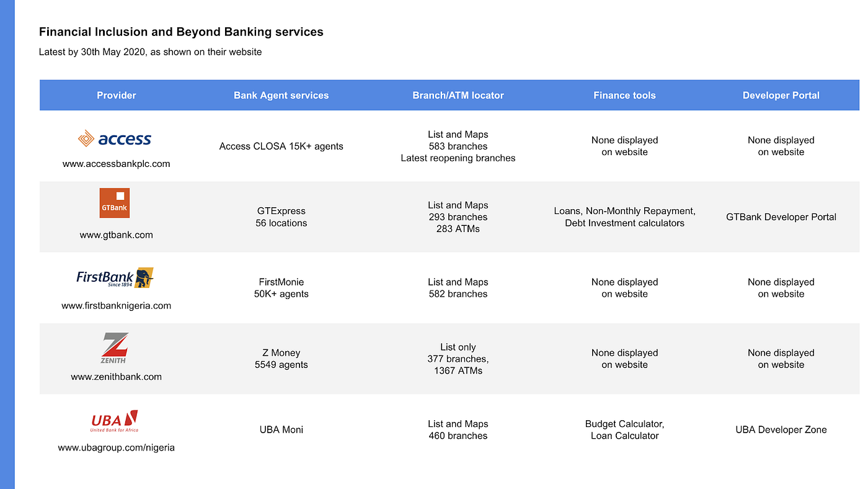Click 'FirstMonie 50K+ agents' cell
Screen dimensions: 868x489
[281, 288]
